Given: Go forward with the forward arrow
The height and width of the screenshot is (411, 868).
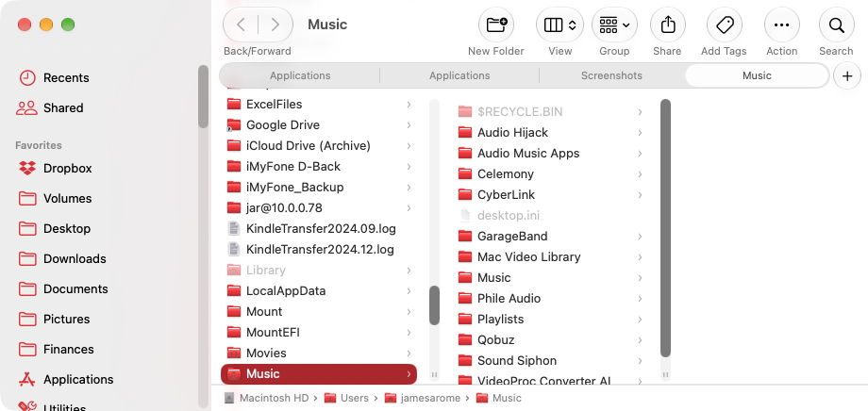Looking at the screenshot, I should pos(275,25).
